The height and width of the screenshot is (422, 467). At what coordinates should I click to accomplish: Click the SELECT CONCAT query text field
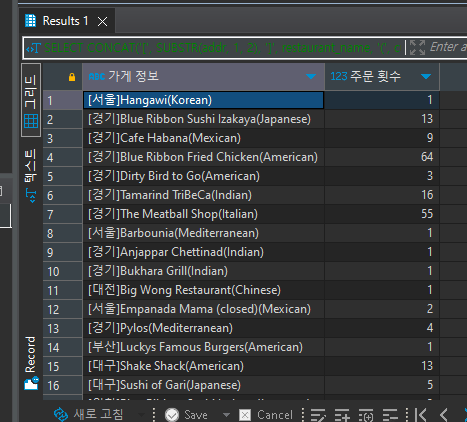[222, 48]
